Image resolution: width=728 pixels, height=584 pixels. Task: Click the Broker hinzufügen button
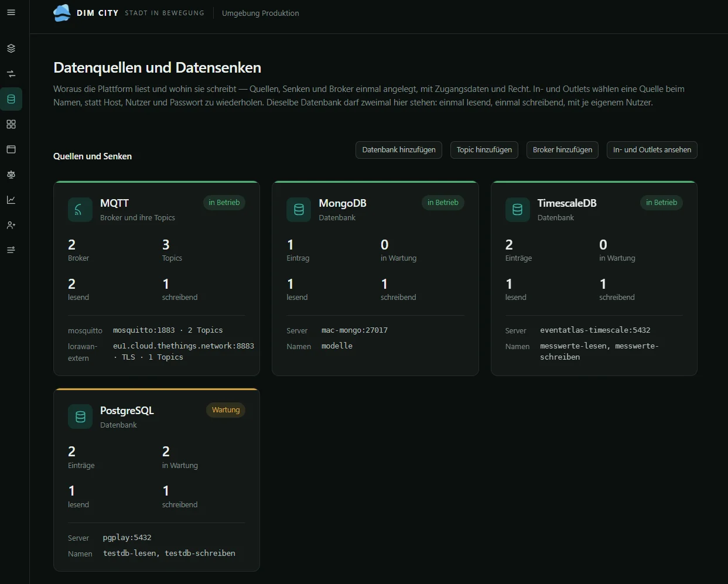pyautogui.click(x=562, y=150)
